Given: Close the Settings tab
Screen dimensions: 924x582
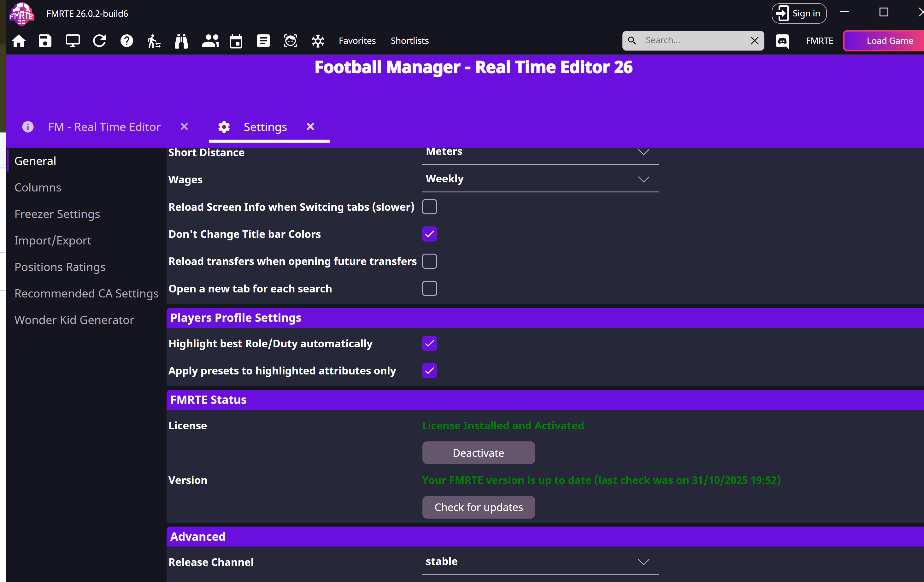Looking at the screenshot, I should [310, 126].
